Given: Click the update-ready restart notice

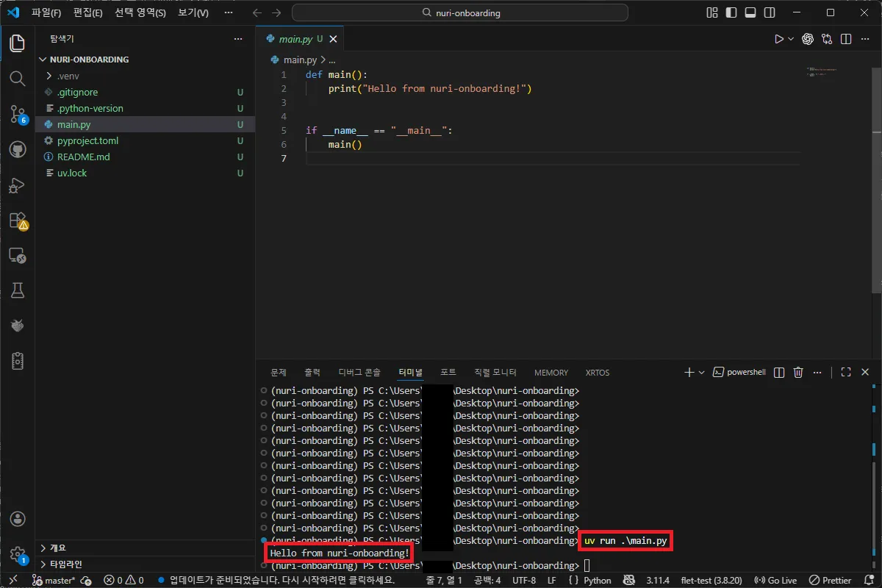Looking at the screenshot, I should coord(276,581).
